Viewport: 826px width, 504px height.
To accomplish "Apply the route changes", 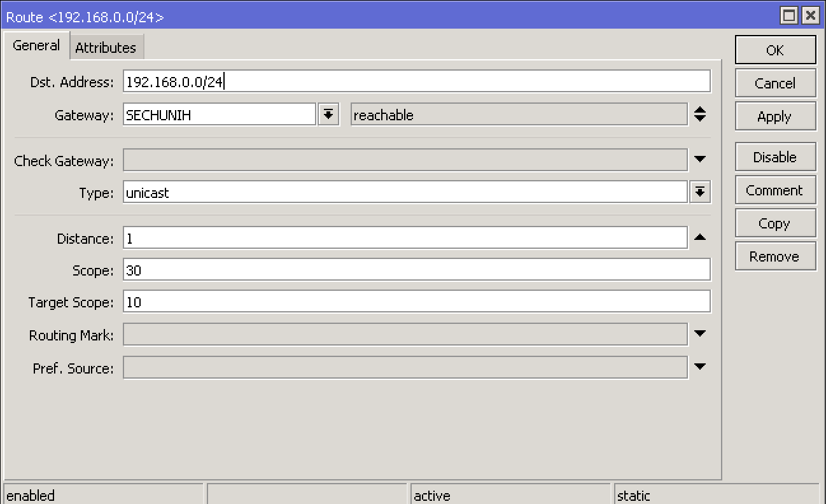I will point(775,116).
